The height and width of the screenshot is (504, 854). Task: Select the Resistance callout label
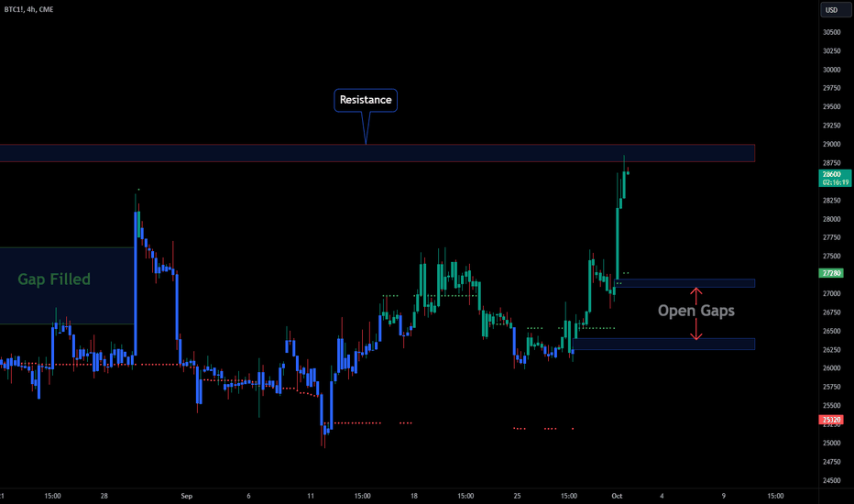point(366,100)
